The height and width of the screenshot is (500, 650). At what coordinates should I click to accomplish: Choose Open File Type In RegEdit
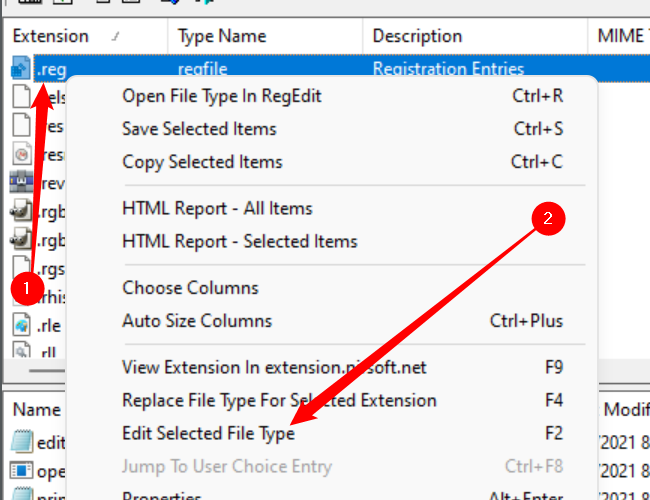(221, 96)
